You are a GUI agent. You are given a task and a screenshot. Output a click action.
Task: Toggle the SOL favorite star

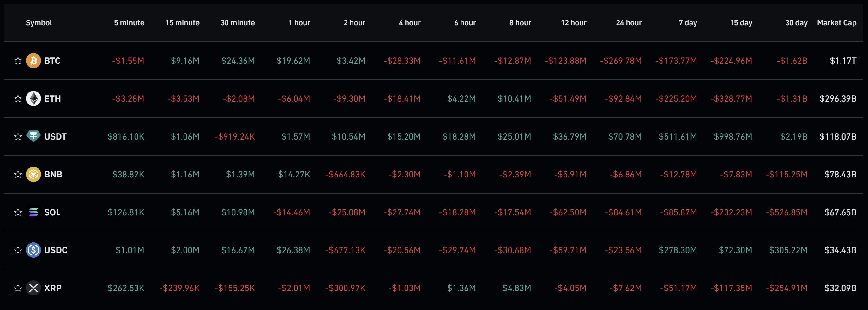[x=18, y=212]
